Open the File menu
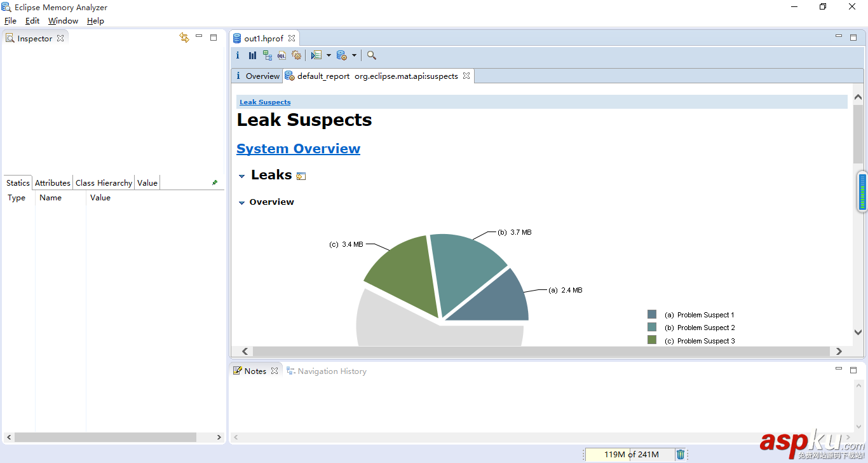This screenshot has width=868, height=463. pyautogui.click(x=10, y=21)
